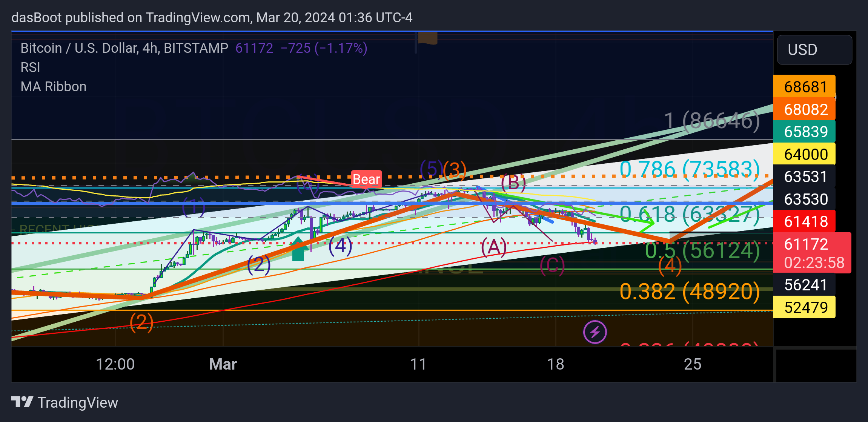Click the 0.618 (63327) Fibonacci level label

pos(690,215)
